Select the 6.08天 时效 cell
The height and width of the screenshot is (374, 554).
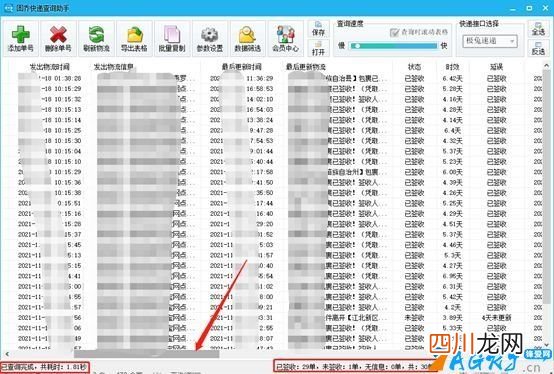[453, 172]
